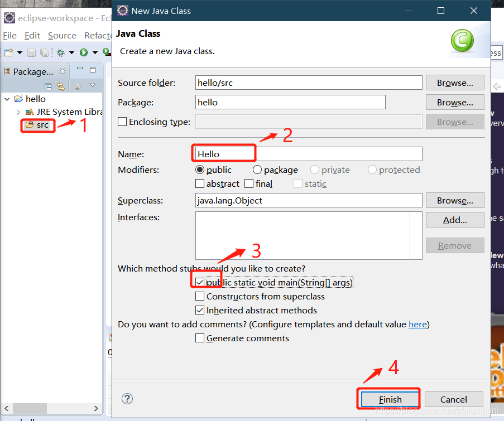
Task: Close the New Java Class dialog
Action: point(474,11)
